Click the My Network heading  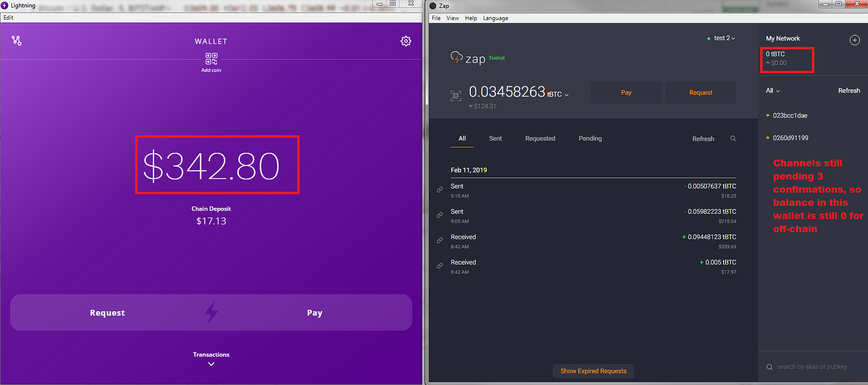[783, 39]
